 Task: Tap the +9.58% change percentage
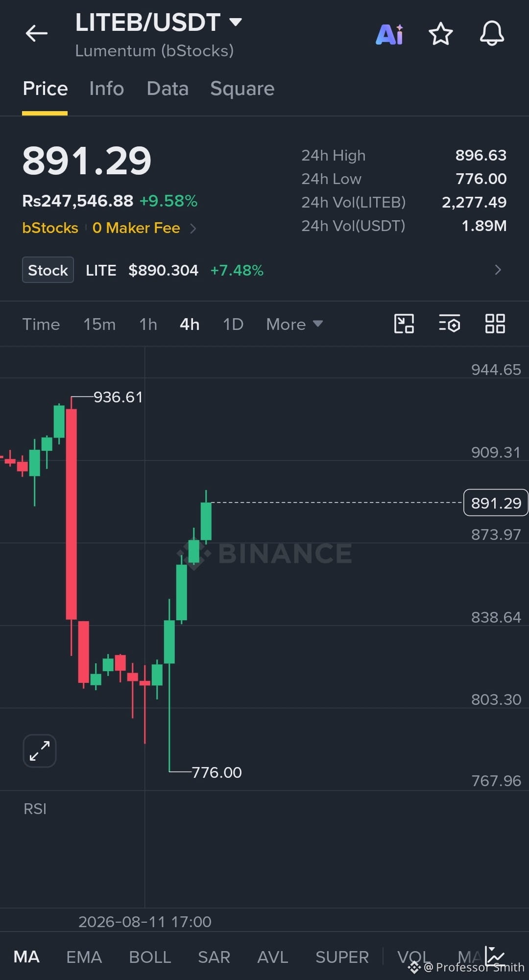[168, 201]
